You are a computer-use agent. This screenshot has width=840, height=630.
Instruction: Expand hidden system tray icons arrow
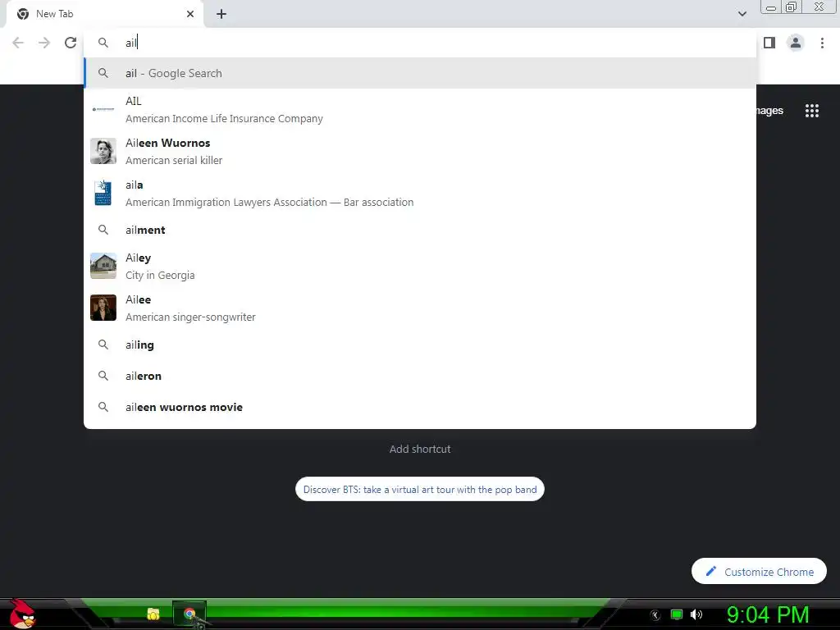(x=655, y=615)
